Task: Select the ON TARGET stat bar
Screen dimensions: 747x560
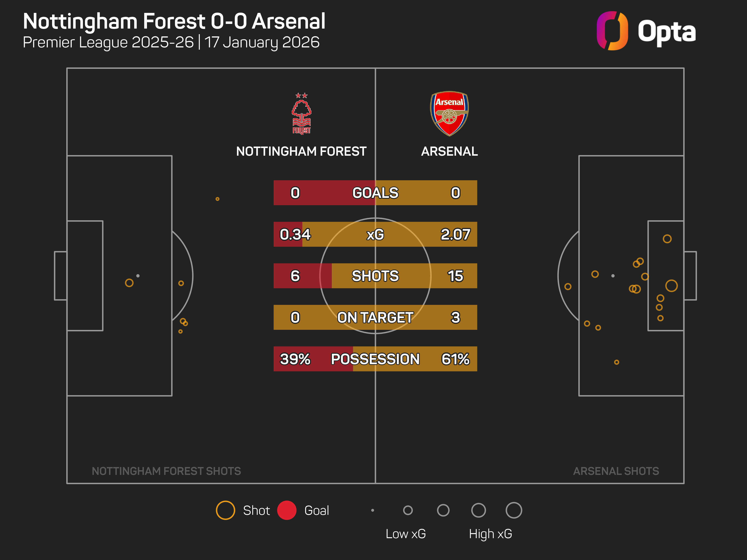Action: 375,317
